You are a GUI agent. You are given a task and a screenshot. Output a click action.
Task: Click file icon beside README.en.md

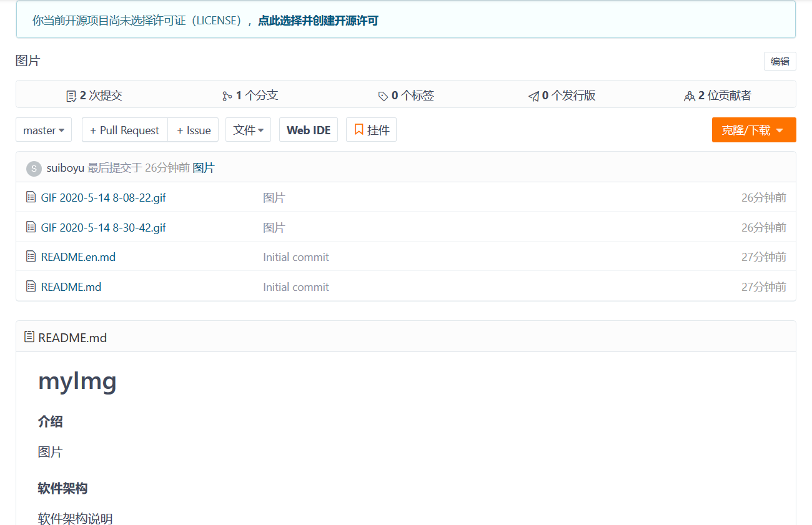click(31, 257)
